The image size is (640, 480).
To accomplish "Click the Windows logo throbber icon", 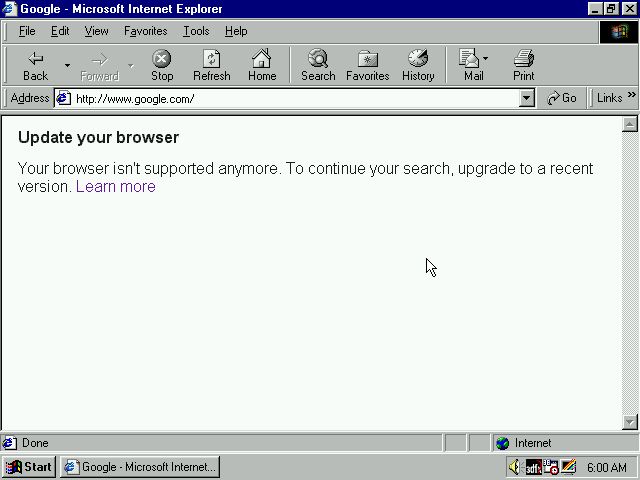I will point(619,32).
